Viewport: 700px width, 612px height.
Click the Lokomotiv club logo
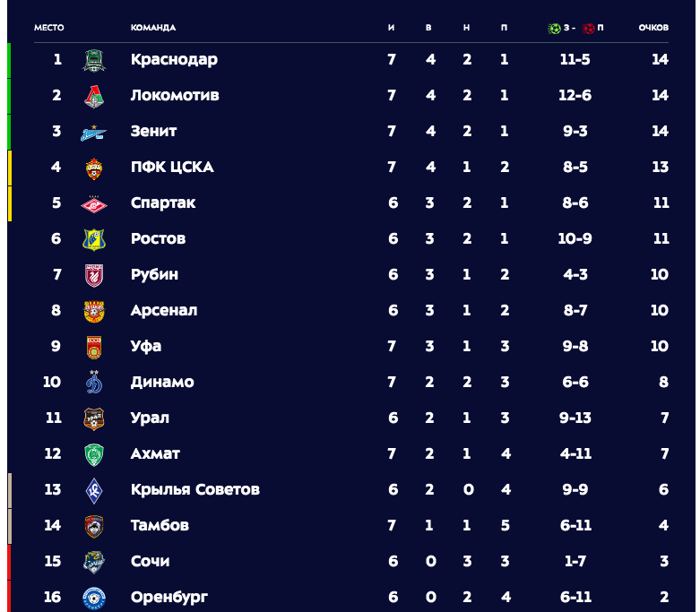pos(94,97)
